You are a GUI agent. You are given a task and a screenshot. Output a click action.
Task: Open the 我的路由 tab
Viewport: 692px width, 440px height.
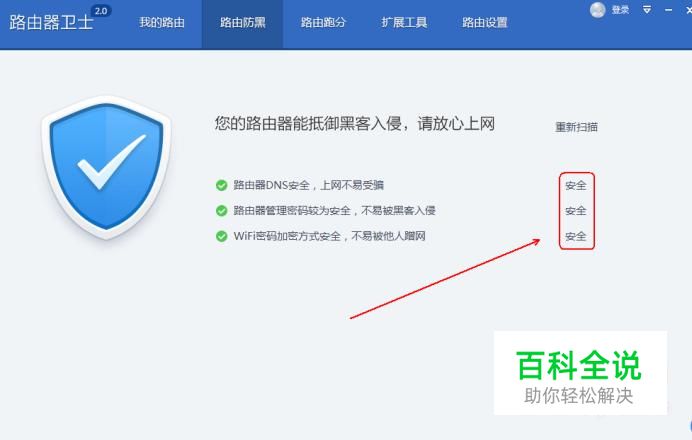pyautogui.click(x=162, y=23)
